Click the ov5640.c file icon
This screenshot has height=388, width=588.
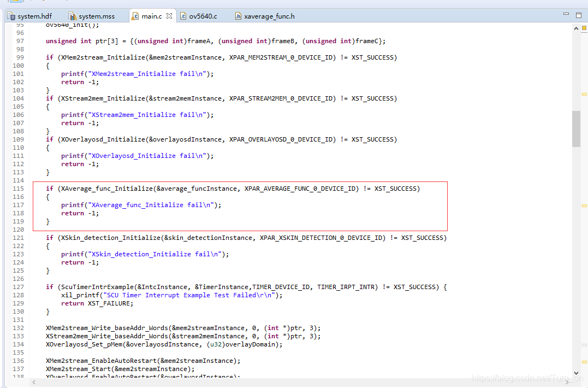click(x=183, y=16)
